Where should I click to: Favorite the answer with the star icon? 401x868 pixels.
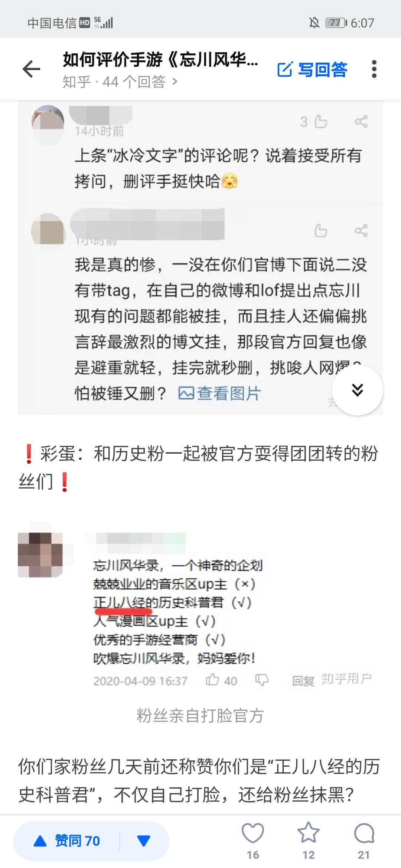[309, 841]
